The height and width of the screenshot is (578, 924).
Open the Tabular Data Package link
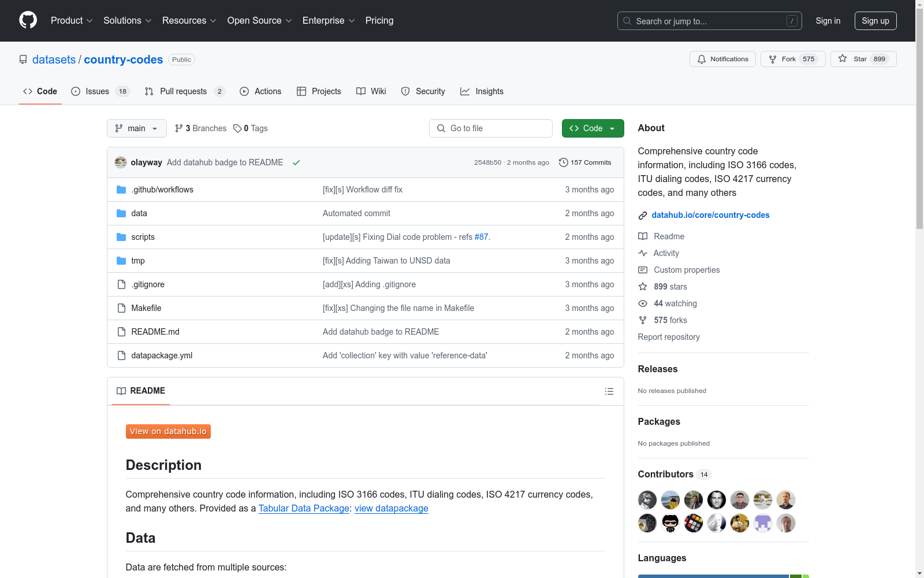click(x=304, y=509)
